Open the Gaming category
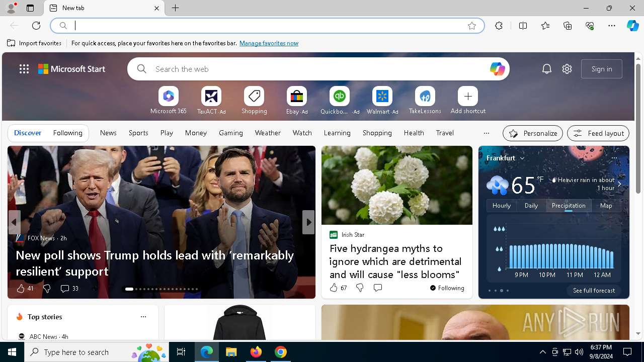Viewport: 644px width, 362px height. click(231, 133)
